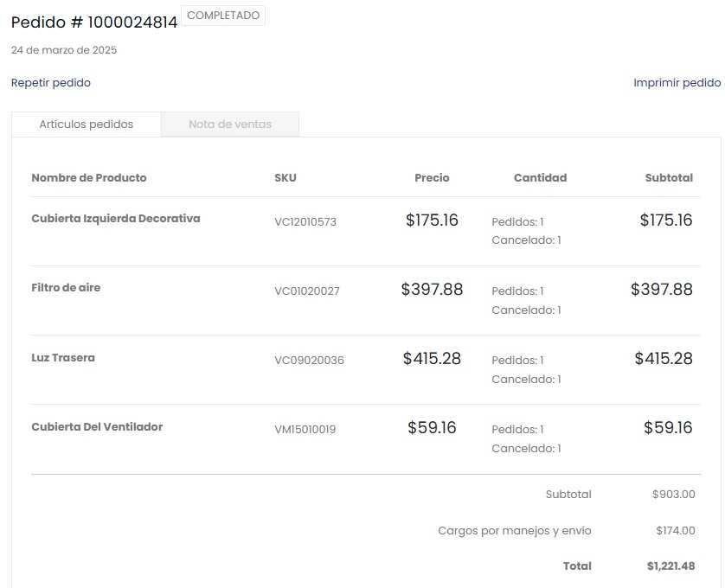Select price $397.88 in Precio column
725x588 pixels.
(x=432, y=290)
